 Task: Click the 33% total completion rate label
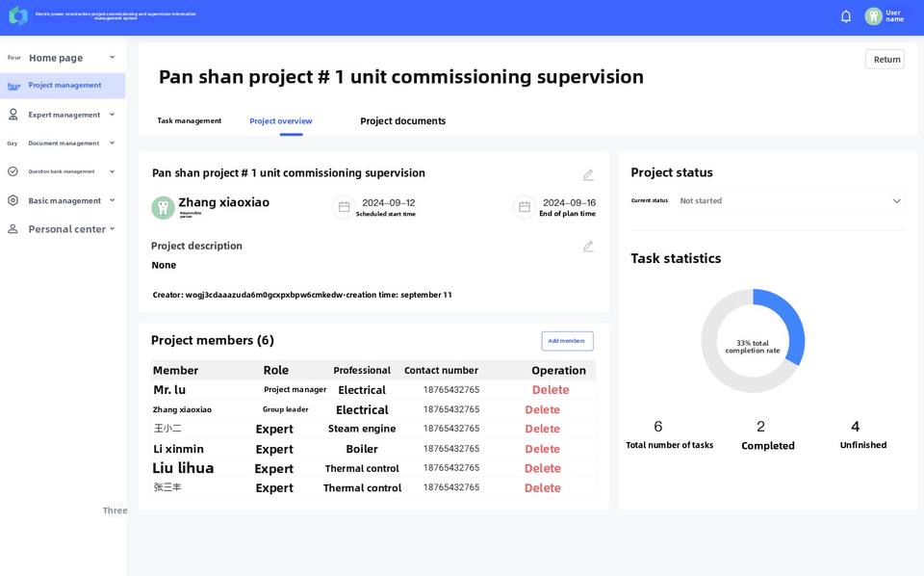[x=753, y=347]
